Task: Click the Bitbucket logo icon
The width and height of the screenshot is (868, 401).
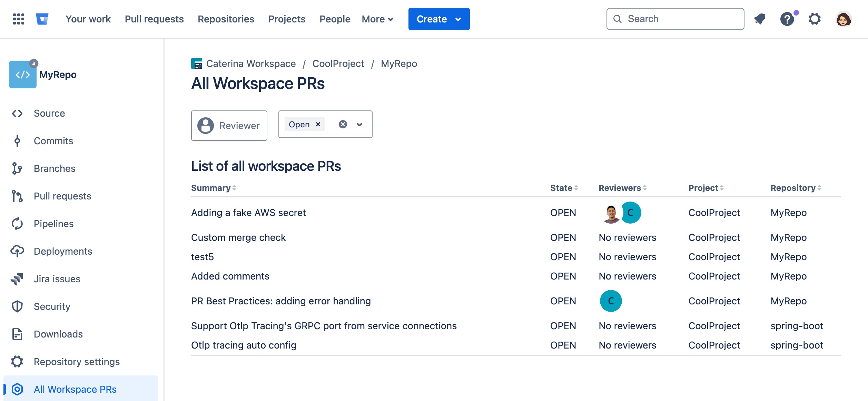Action: [42, 19]
